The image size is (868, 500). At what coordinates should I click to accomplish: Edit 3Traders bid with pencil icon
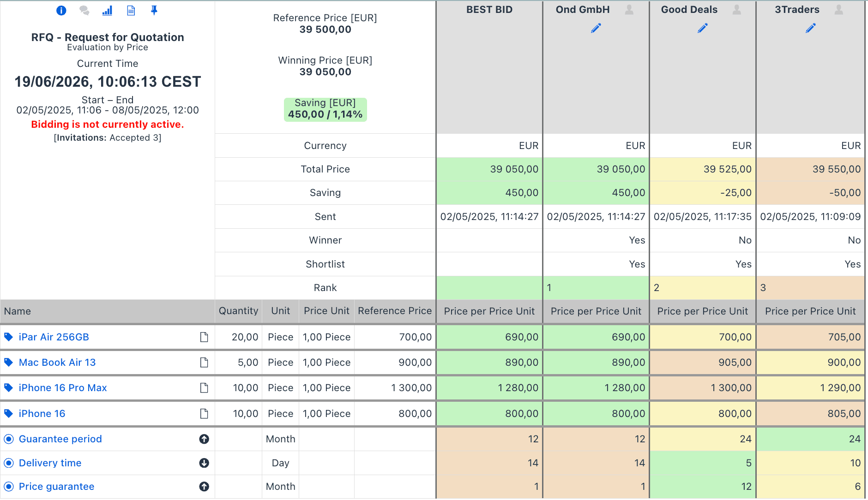click(811, 29)
